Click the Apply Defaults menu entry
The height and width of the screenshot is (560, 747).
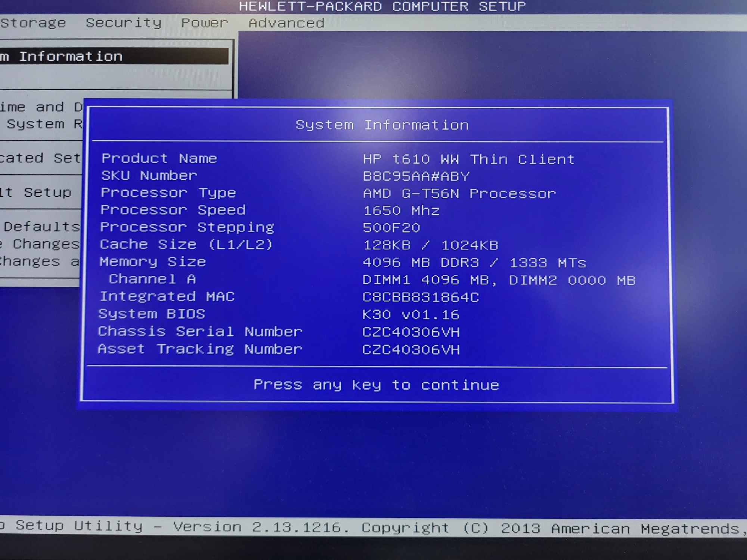pyautogui.click(x=41, y=227)
